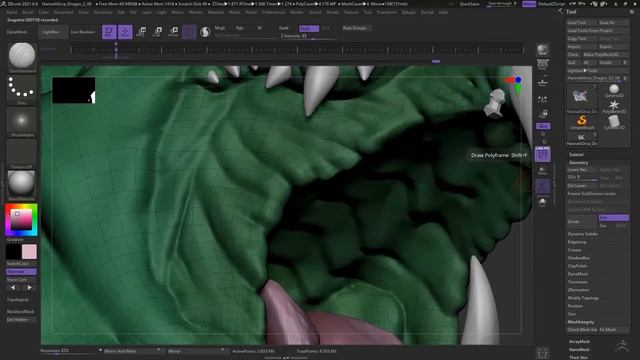Click the right arrow under Store Cam

click(x=29, y=287)
